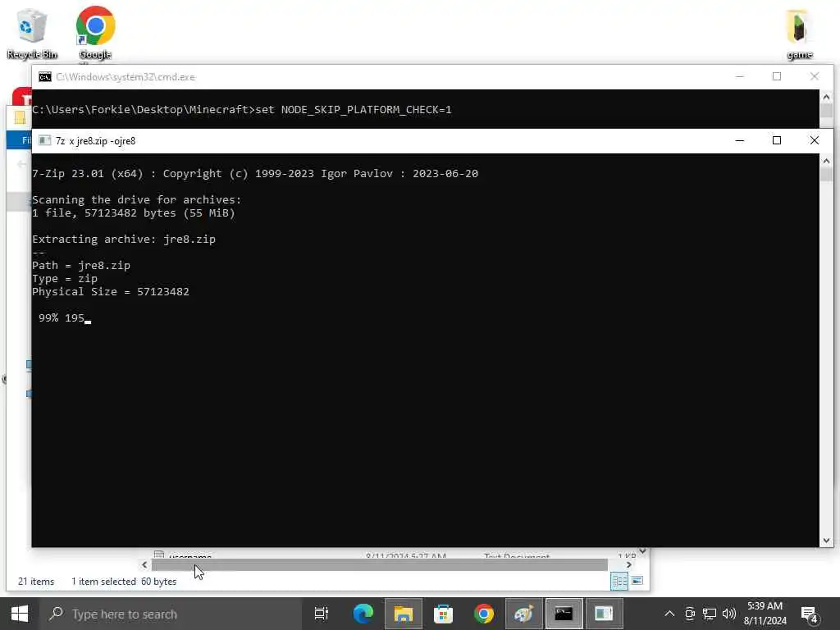This screenshot has width=840, height=630.
Task: Click the 7z window title bar icon
Action: [x=45, y=141]
